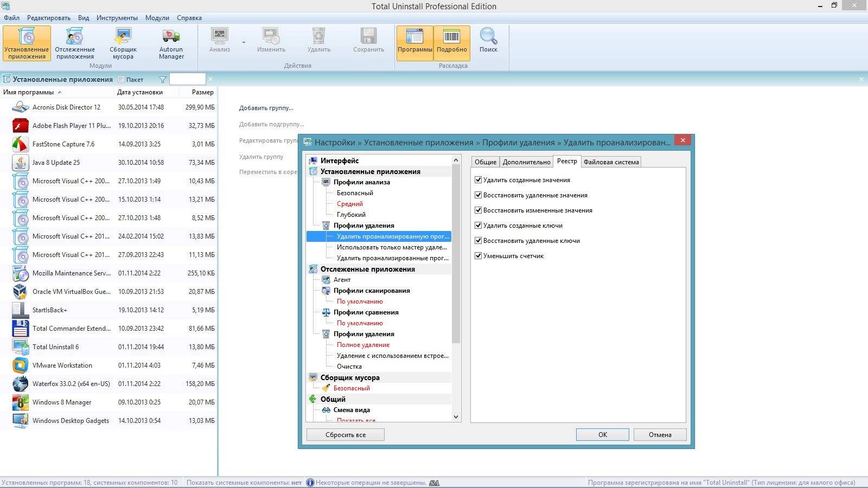
Task: Toggle Удалить созданные значения checkbox
Action: (478, 180)
